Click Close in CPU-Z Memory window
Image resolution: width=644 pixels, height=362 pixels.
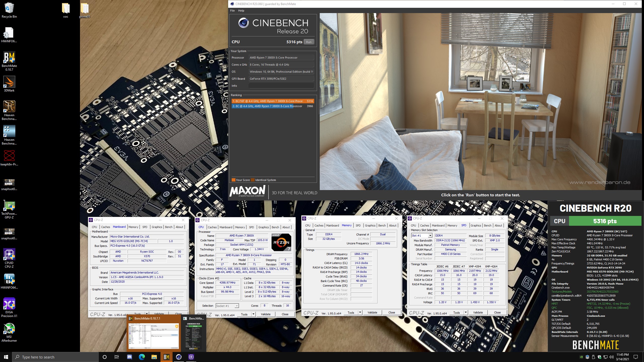391,312
